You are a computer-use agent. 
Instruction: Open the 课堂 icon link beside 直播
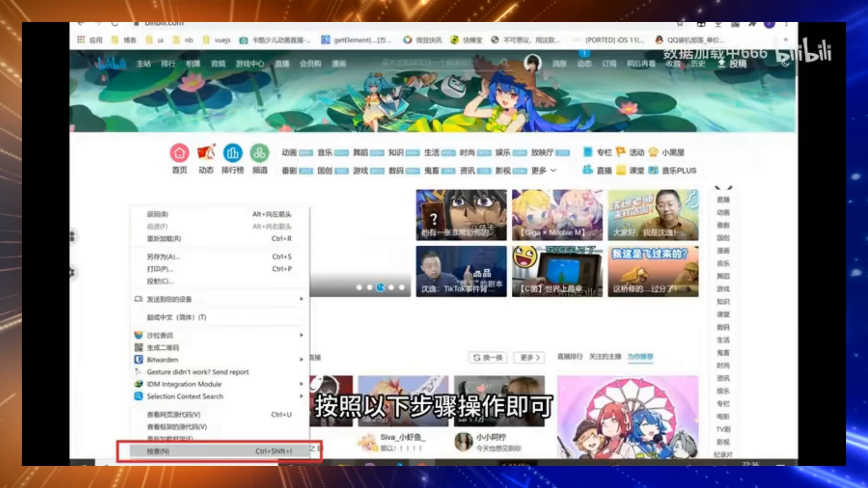(x=630, y=170)
